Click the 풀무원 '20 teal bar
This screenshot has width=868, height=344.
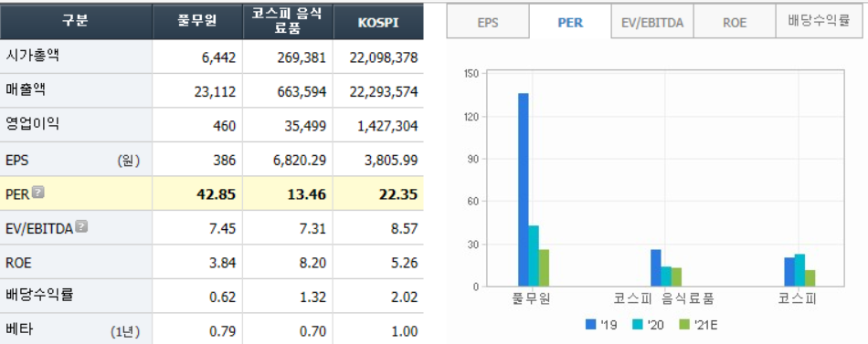pos(533,256)
